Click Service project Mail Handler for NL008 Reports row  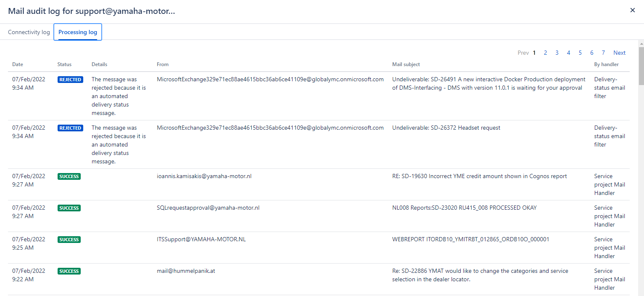pos(610,216)
